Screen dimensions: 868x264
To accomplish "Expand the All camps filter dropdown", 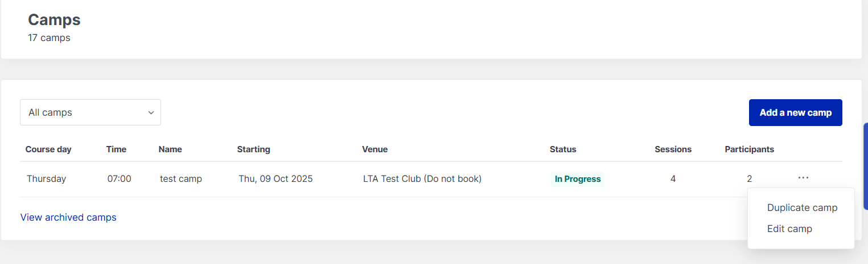I will [x=90, y=112].
